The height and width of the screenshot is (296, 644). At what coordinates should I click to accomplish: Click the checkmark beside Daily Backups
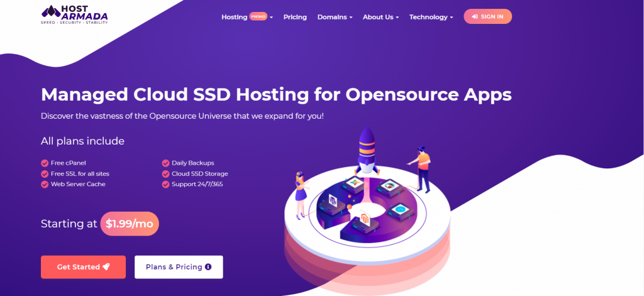165,163
